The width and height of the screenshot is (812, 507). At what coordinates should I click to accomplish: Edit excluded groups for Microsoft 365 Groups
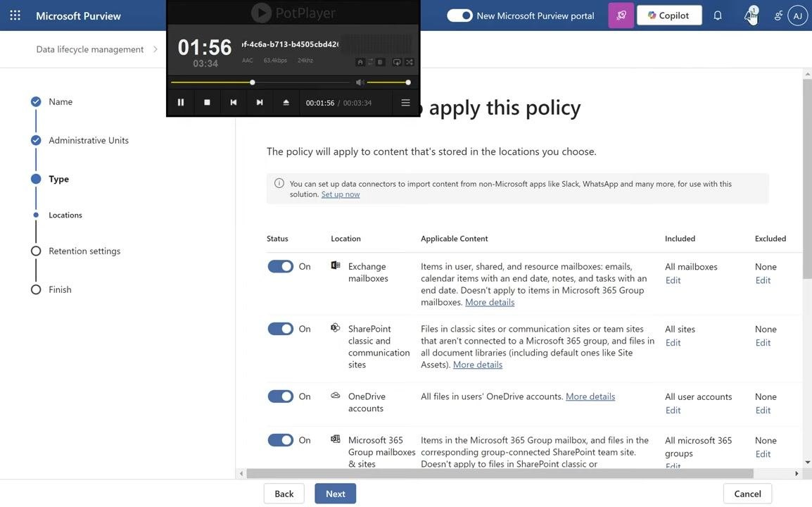763,454
